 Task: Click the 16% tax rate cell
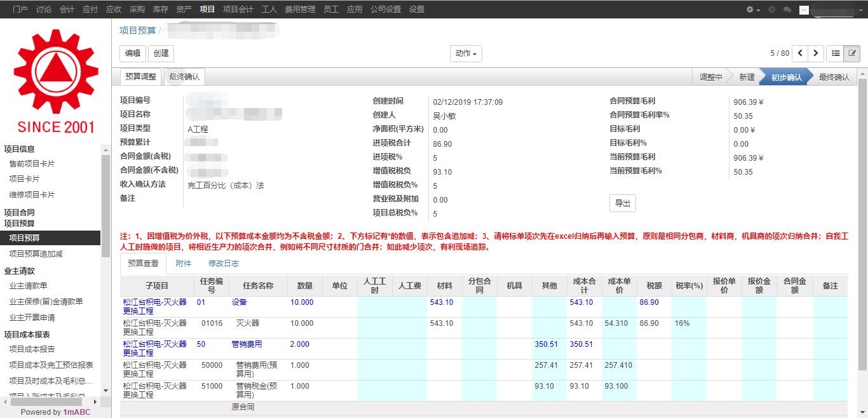(682, 323)
